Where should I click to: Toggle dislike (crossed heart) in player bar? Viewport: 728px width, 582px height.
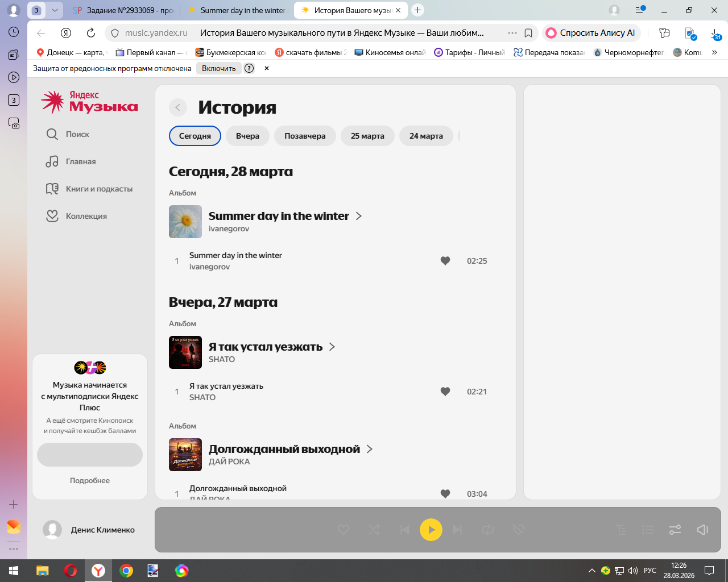pos(518,530)
